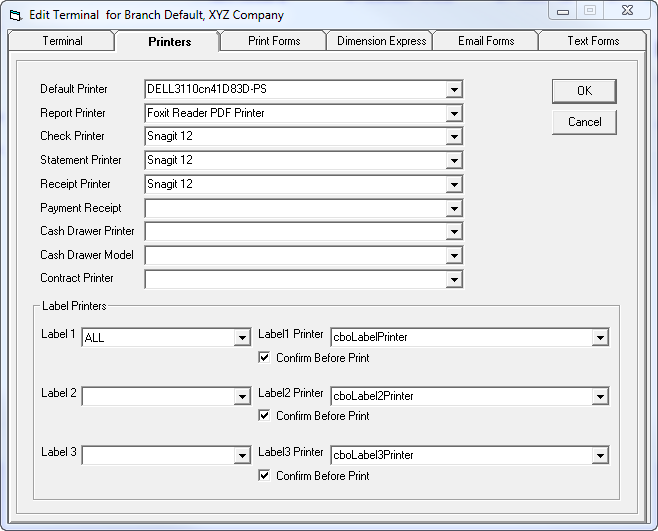The width and height of the screenshot is (658, 531).
Task: Click the Label Printers group title
Action: tap(74, 306)
